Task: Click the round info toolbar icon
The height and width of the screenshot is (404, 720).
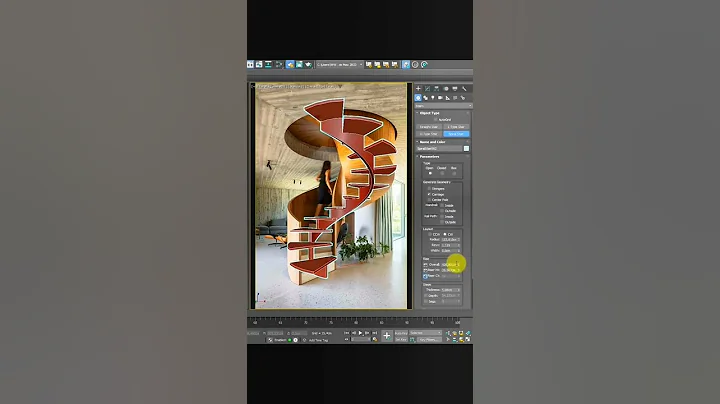Action: (415, 65)
